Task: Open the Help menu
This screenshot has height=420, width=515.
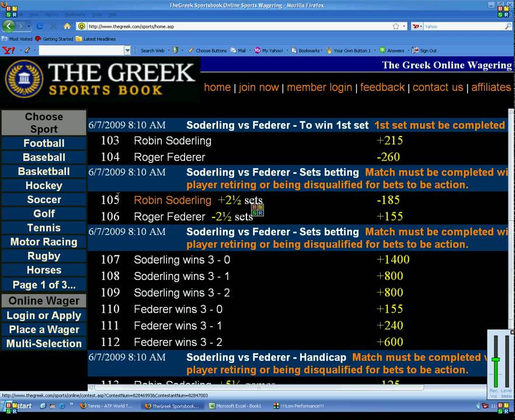Action: [112, 15]
